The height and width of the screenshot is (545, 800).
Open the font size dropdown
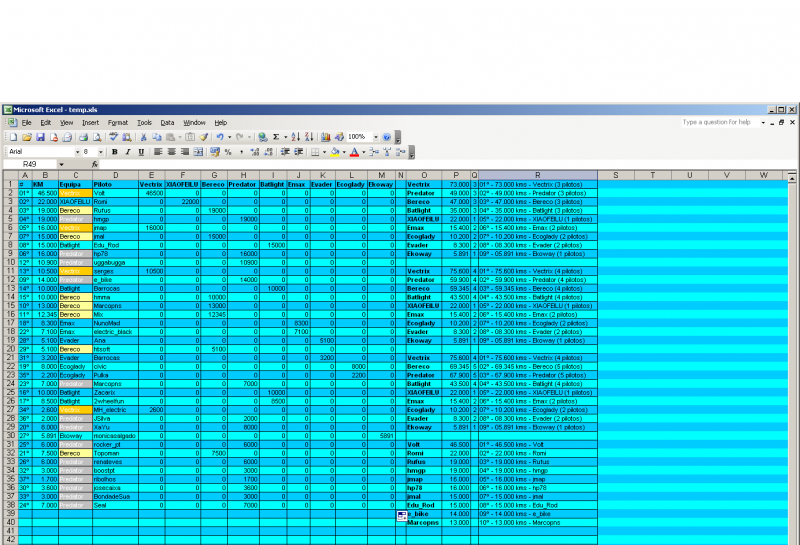101,152
